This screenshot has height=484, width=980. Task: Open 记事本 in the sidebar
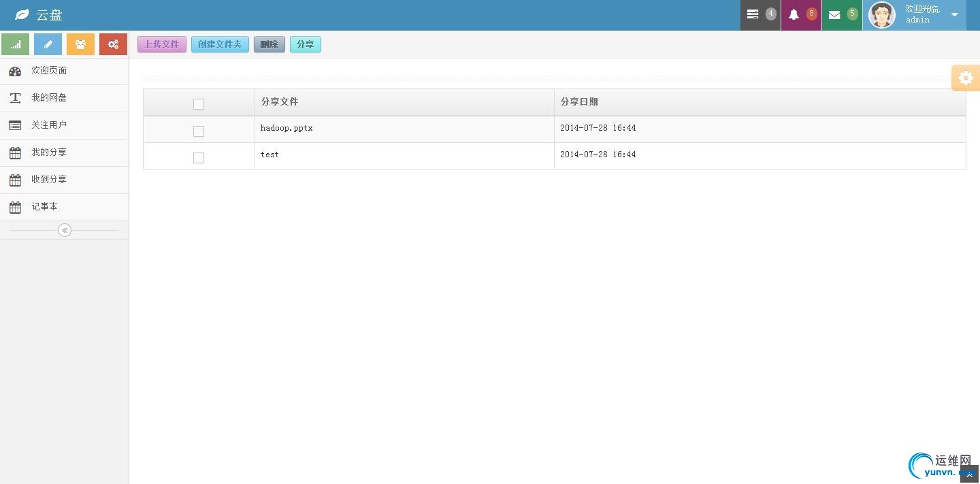[x=64, y=208]
